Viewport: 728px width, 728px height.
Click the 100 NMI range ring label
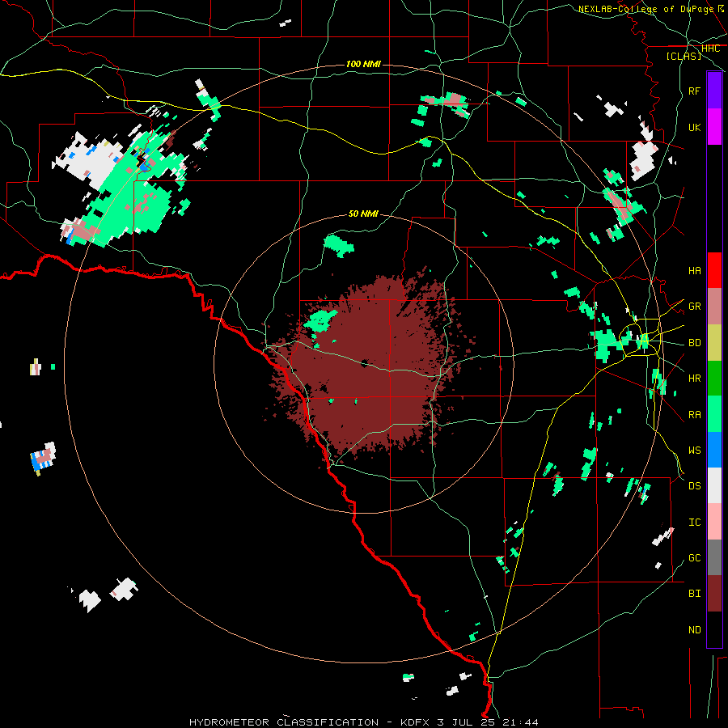pyautogui.click(x=363, y=64)
